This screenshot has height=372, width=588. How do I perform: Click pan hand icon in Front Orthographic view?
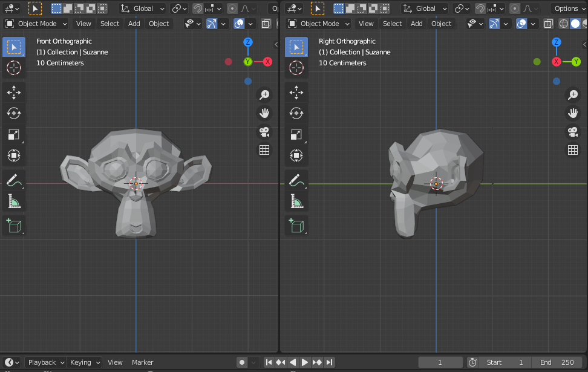click(x=264, y=113)
